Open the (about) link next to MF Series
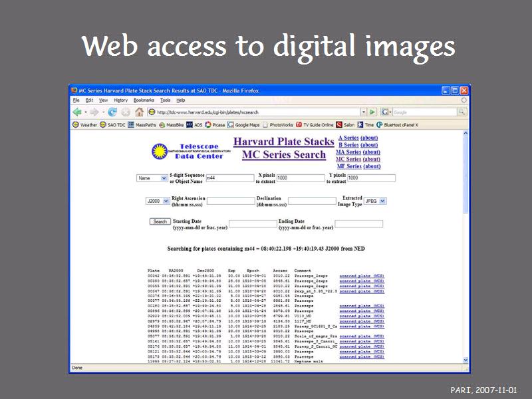Image resolution: width=532 pixels, height=399 pixels. point(372,166)
